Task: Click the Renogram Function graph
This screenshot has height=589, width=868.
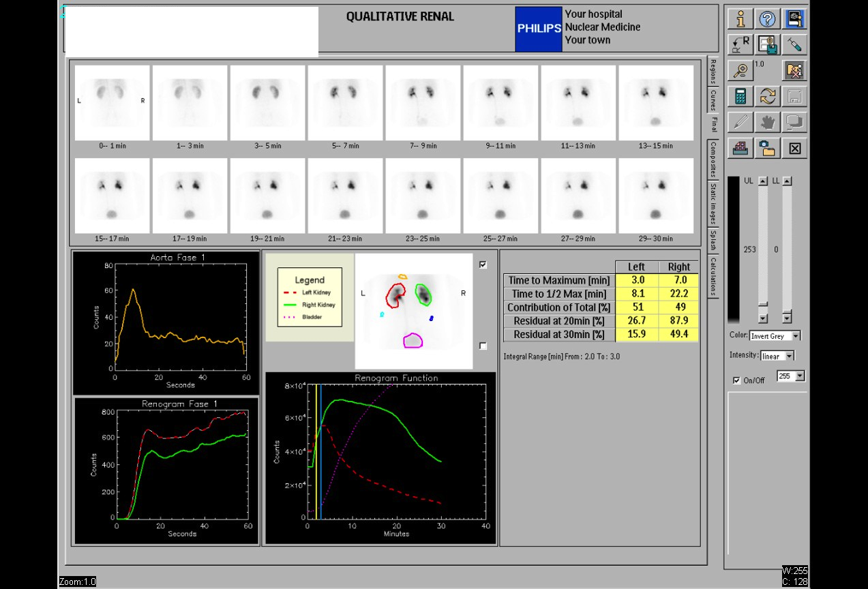Action: click(380, 458)
